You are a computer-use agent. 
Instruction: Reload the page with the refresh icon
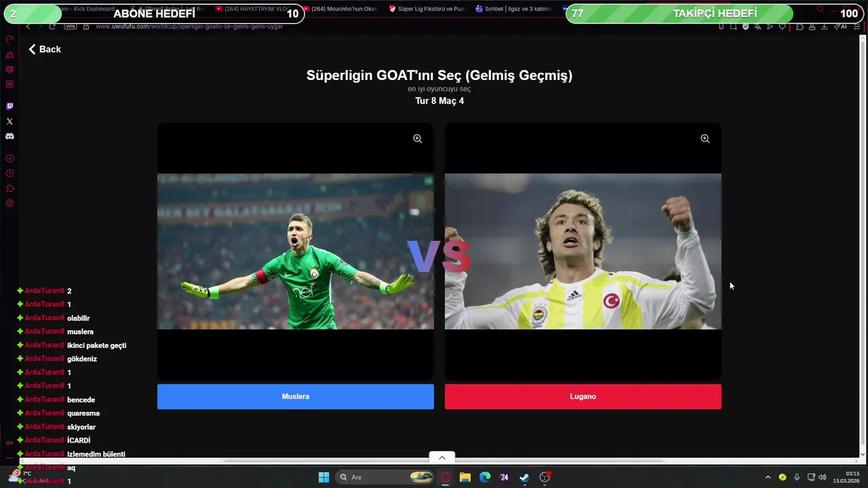coord(52,26)
